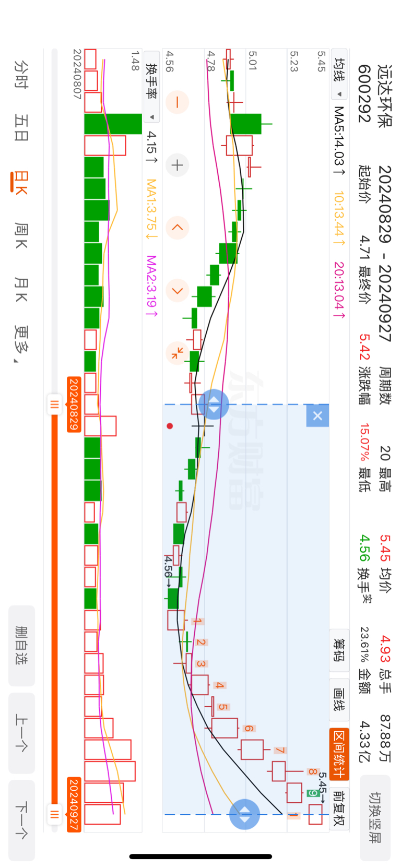The image size is (401, 868).
Task: Tap the range title 20240829 - 20240927
Action: [384, 254]
